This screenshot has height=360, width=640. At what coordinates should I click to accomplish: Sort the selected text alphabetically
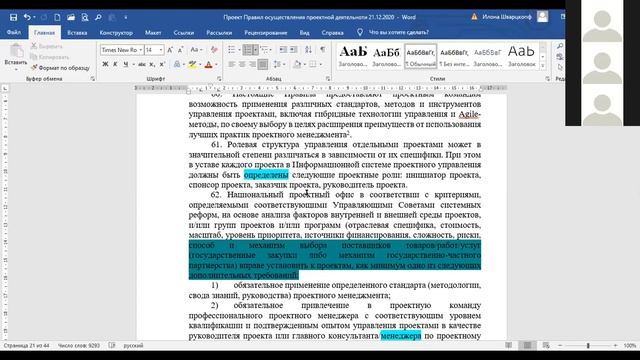308,50
